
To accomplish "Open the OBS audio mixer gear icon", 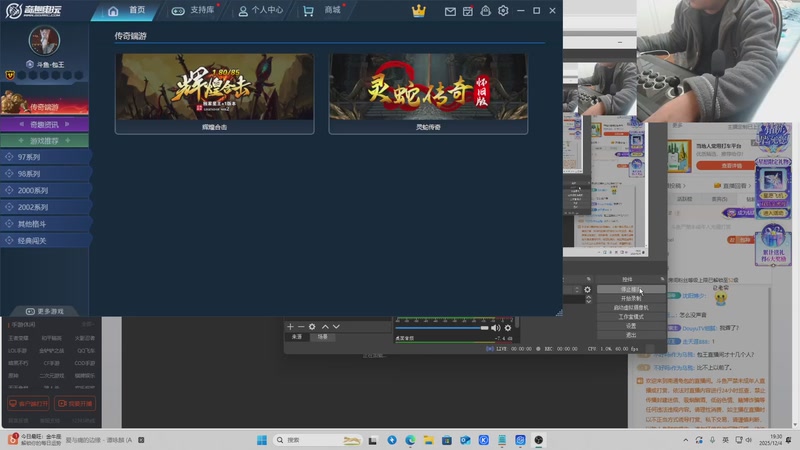I will click(508, 328).
